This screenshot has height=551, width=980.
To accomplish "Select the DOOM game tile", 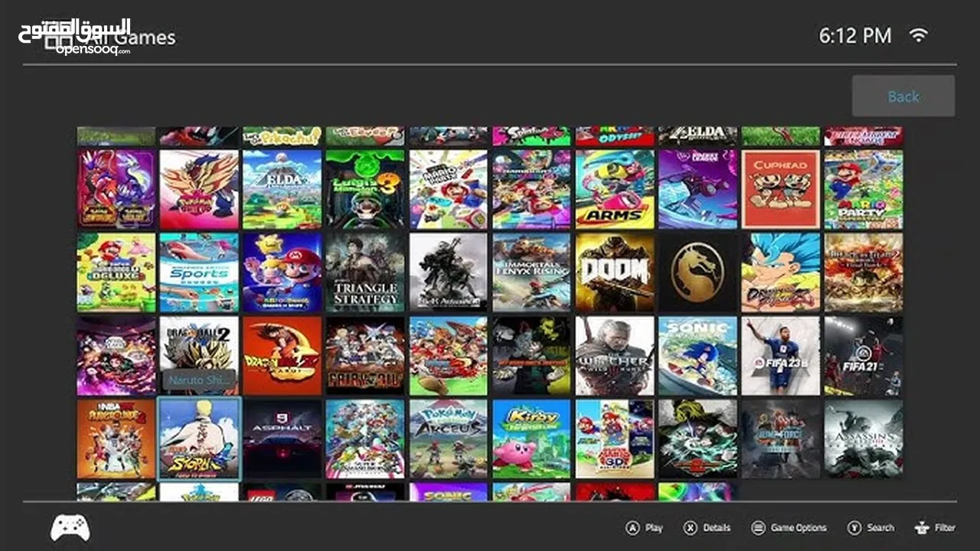I will tap(615, 272).
